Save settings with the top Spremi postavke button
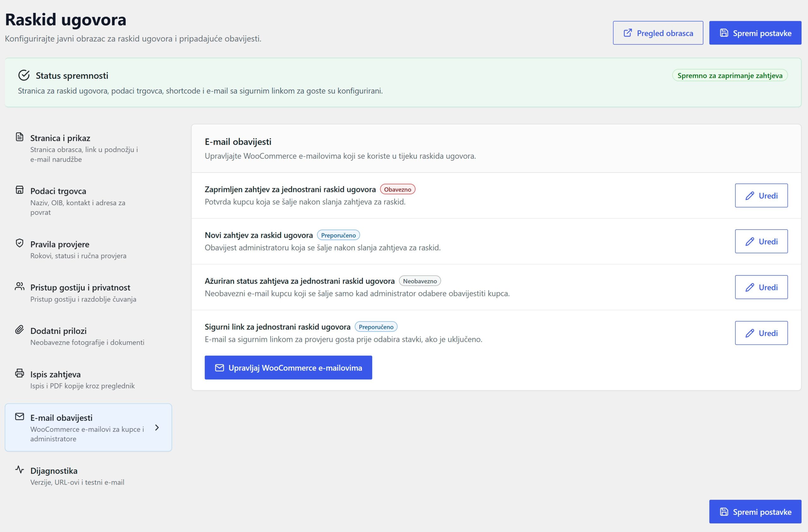808x532 pixels. (x=755, y=33)
